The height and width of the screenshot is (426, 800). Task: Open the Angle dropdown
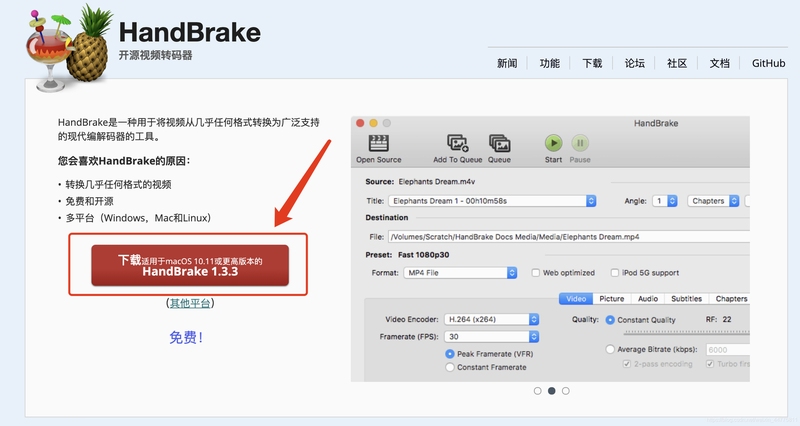tap(665, 201)
